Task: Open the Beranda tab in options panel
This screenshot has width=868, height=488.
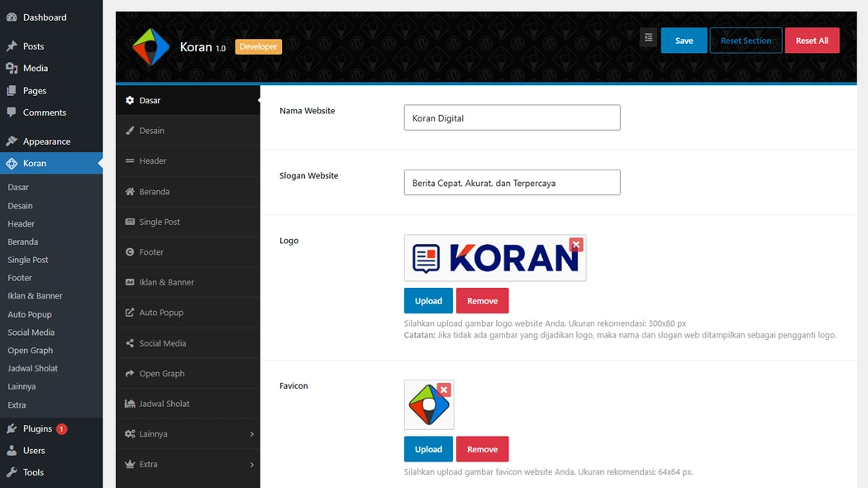Action: tap(188, 192)
